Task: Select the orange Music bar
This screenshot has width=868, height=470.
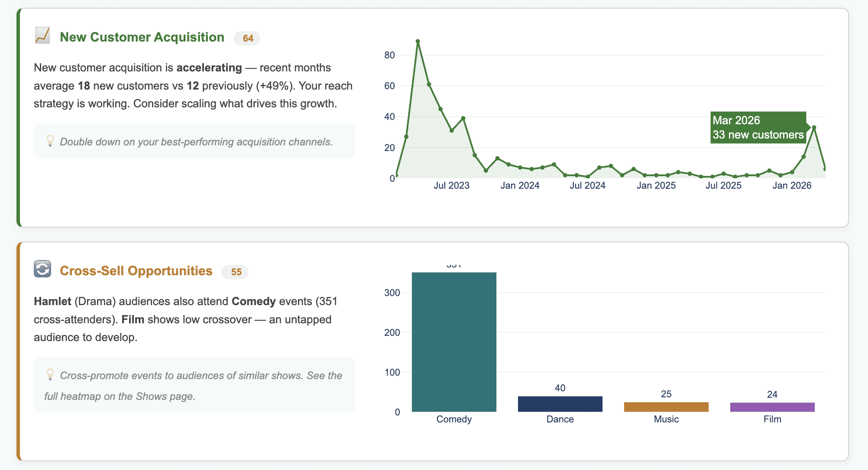Action: (x=666, y=407)
